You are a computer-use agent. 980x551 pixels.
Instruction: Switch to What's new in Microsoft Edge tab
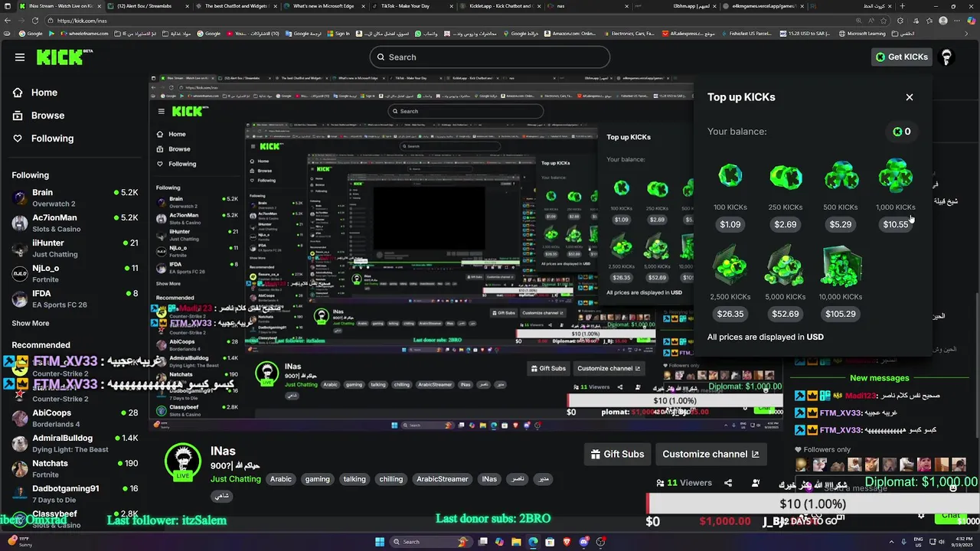pos(325,6)
